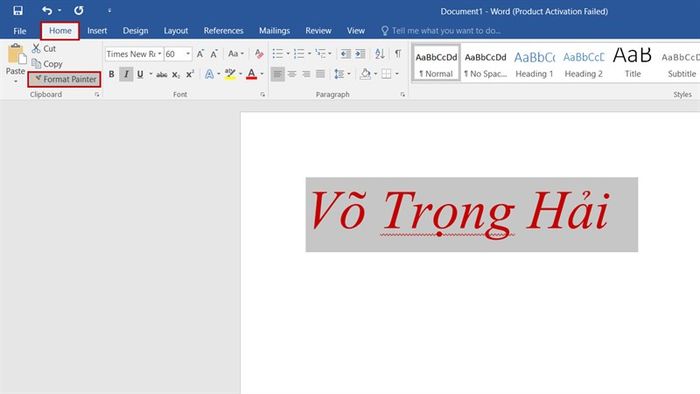Open the font name dropdown
This screenshot has width=700, height=394.
pyautogui.click(x=160, y=54)
